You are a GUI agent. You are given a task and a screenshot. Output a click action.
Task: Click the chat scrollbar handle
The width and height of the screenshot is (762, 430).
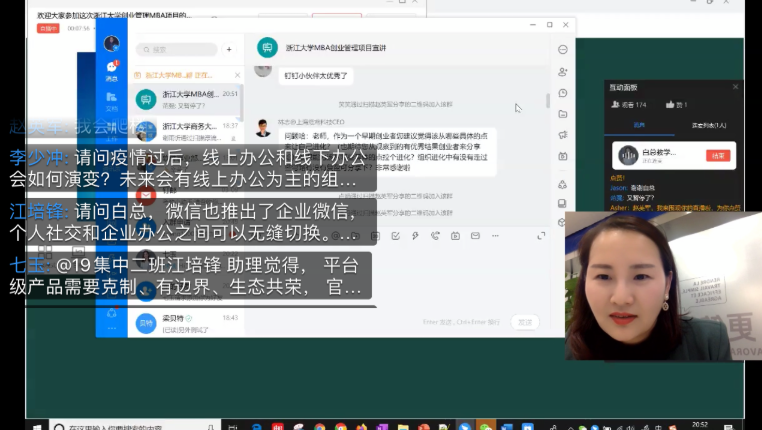point(548,100)
